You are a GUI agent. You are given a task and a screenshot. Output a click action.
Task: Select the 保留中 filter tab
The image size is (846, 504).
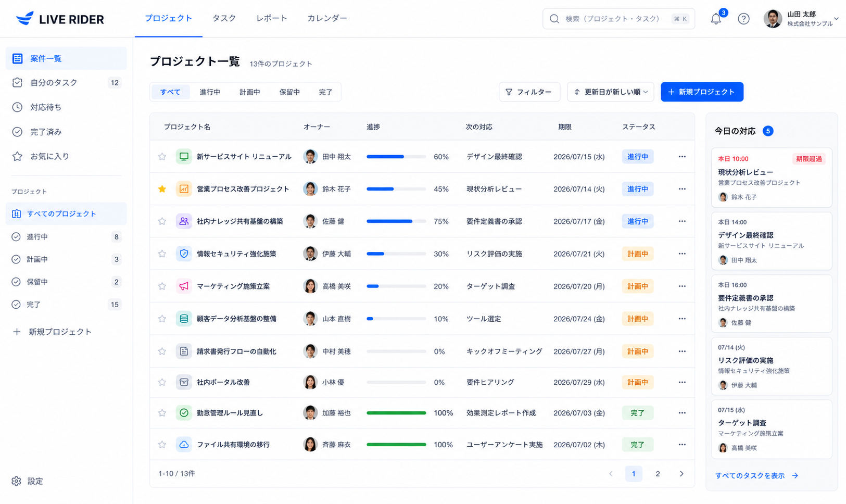point(289,92)
